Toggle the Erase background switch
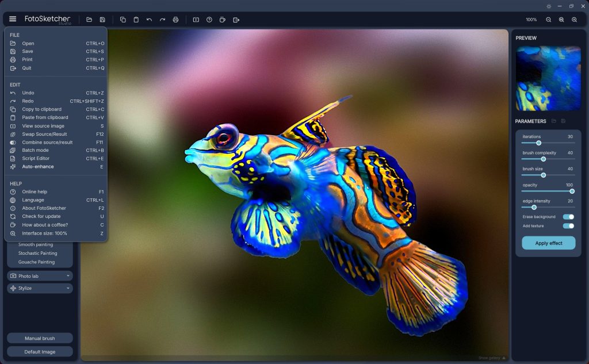 (x=568, y=217)
